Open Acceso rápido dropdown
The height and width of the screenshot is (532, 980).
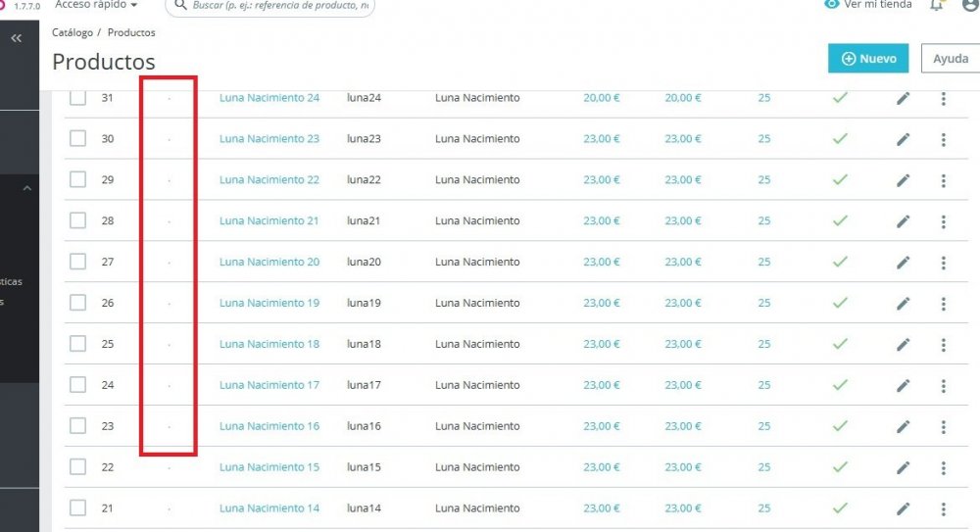tap(96, 4)
